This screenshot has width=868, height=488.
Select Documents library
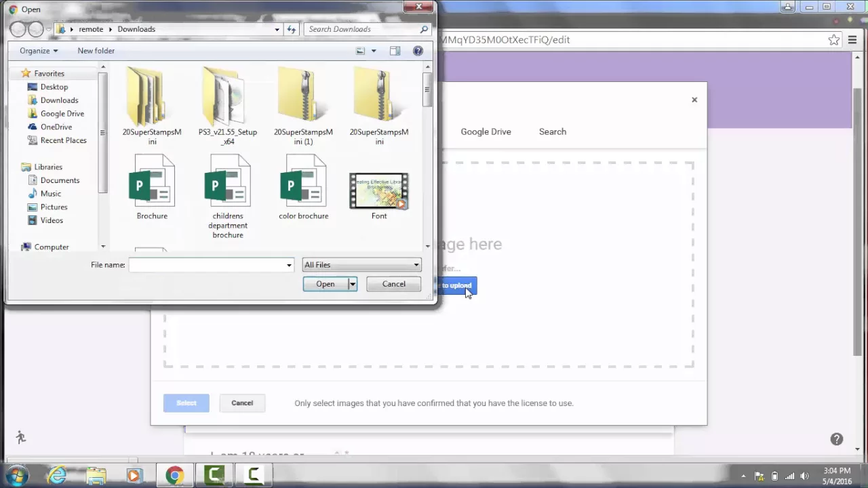[x=60, y=180]
